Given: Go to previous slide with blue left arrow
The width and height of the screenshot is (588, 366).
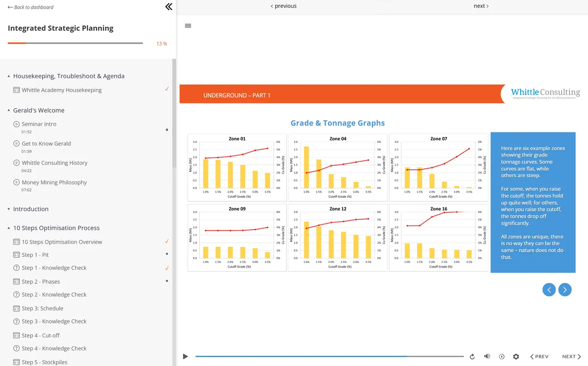Looking at the screenshot, I should click(549, 289).
